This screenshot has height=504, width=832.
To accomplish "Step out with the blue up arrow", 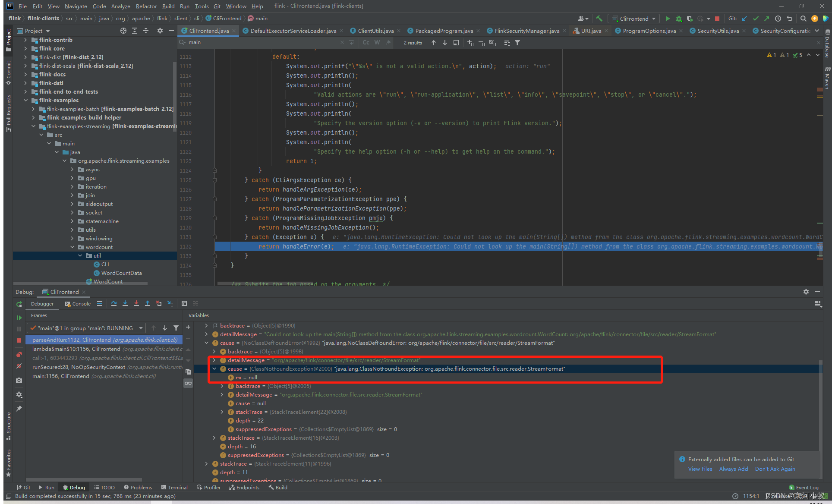I will [x=148, y=303].
